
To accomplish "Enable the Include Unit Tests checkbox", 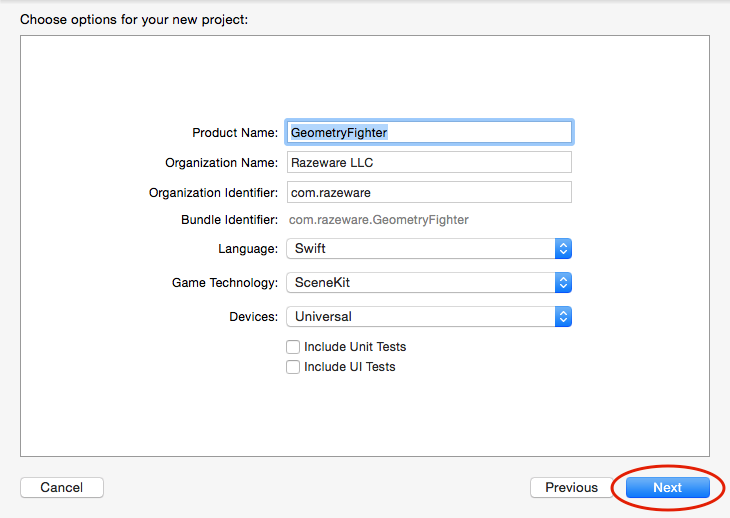I will (x=293, y=347).
